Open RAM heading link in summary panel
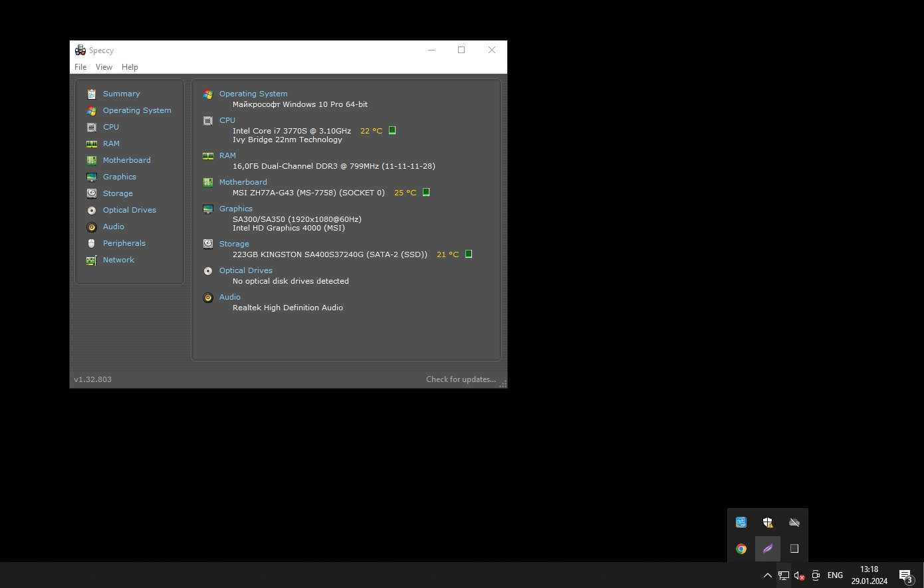The height and width of the screenshot is (588, 924). [227, 155]
